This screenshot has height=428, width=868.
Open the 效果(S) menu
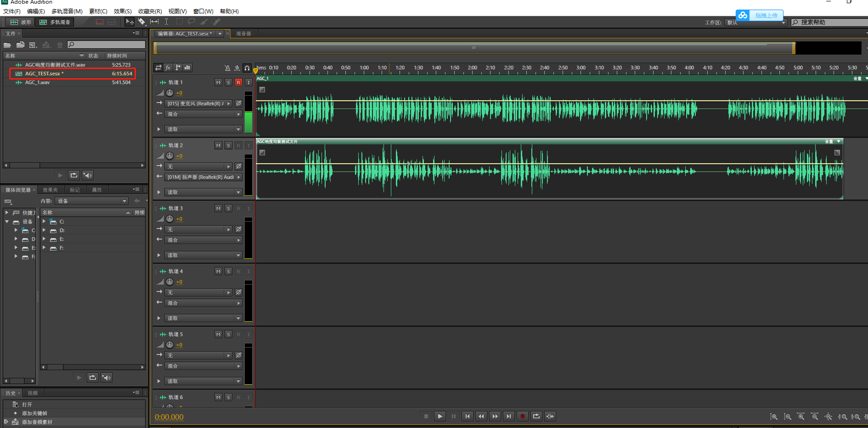123,11
